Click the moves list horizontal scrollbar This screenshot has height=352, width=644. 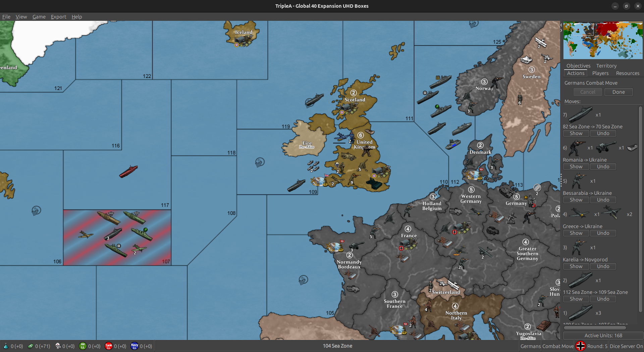(595, 328)
